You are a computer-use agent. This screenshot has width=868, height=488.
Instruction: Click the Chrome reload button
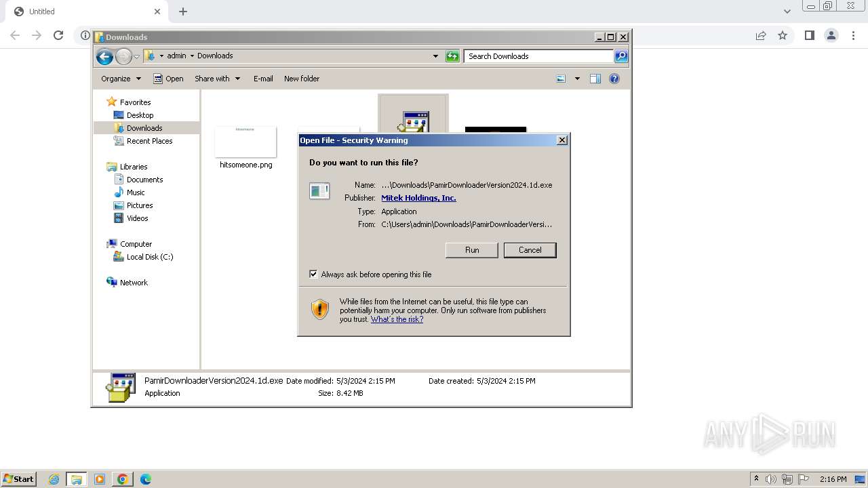tap(58, 35)
